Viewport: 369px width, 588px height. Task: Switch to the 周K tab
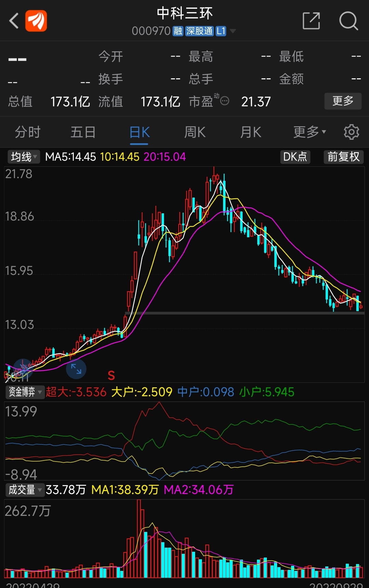[x=195, y=132]
